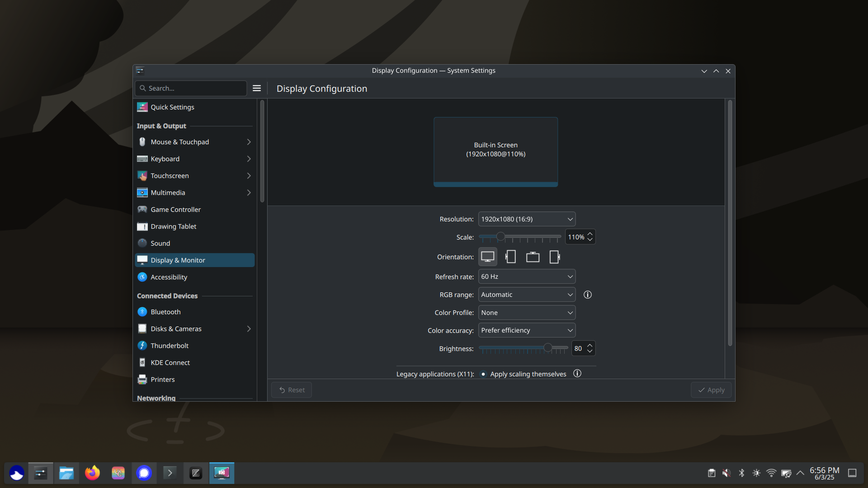Image resolution: width=868 pixels, height=488 pixels.
Task: Click the sidebar search field
Action: tap(191, 88)
